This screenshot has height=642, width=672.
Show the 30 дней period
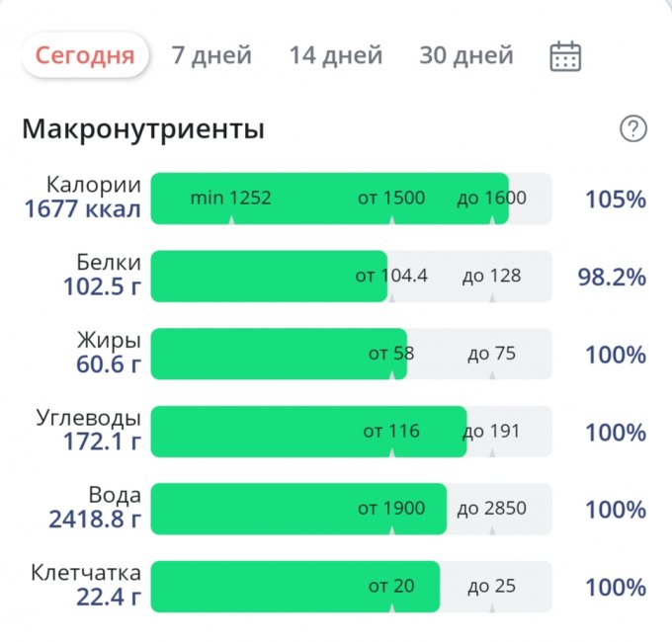click(x=466, y=55)
